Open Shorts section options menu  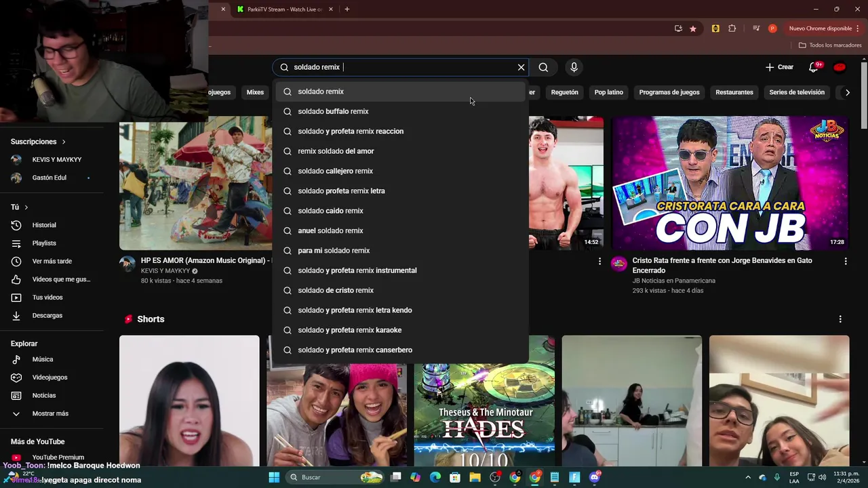[840, 319]
